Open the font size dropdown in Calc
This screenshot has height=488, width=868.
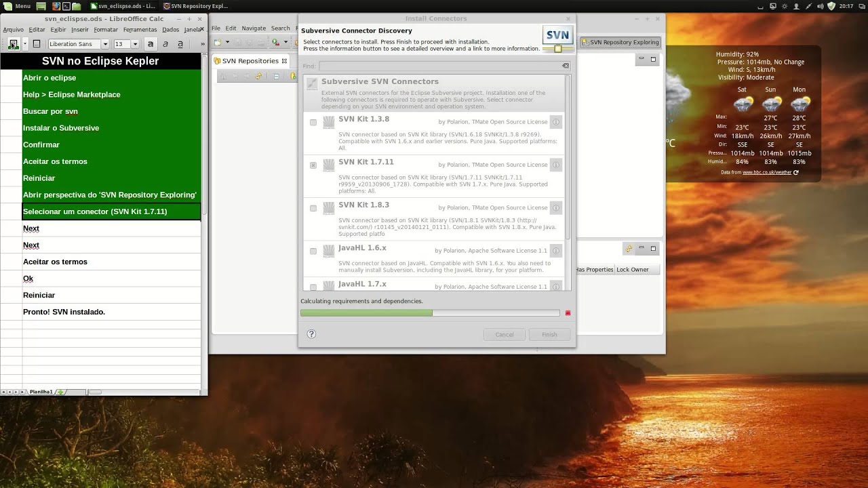tap(135, 44)
